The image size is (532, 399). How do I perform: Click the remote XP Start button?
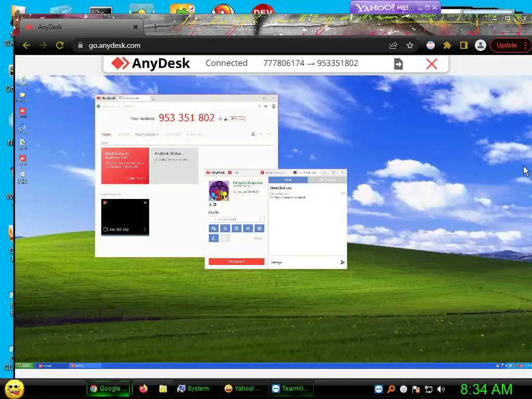click(25, 366)
